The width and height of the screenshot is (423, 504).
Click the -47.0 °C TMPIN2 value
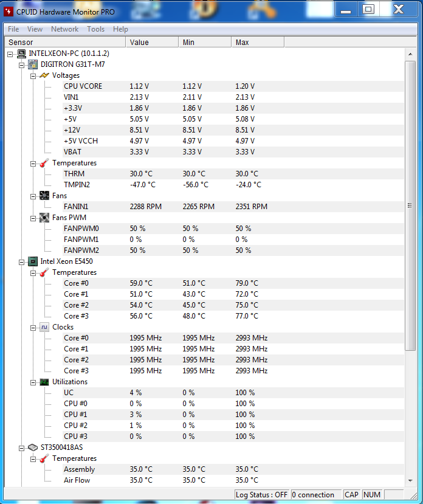[142, 185]
